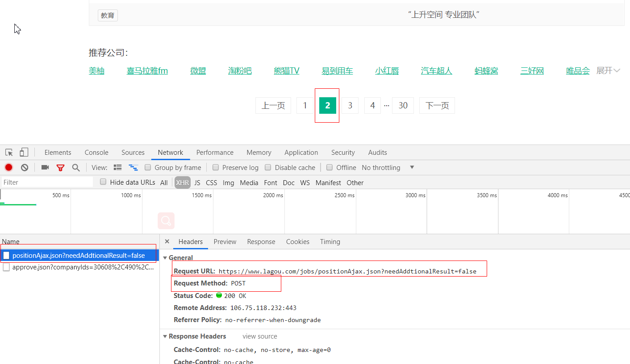The width and height of the screenshot is (630, 364).
Task: Select the approve.json request row
Action: click(79, 268)
